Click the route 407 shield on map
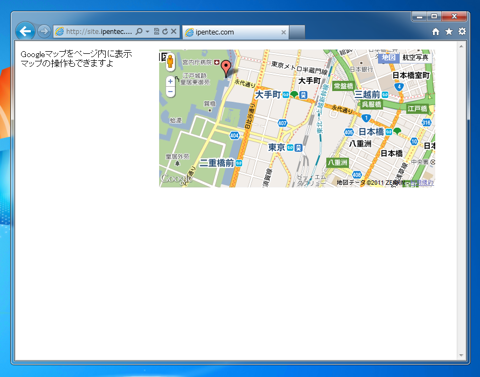This screenshot has height=377, width=480. click(x=282, y=123)
